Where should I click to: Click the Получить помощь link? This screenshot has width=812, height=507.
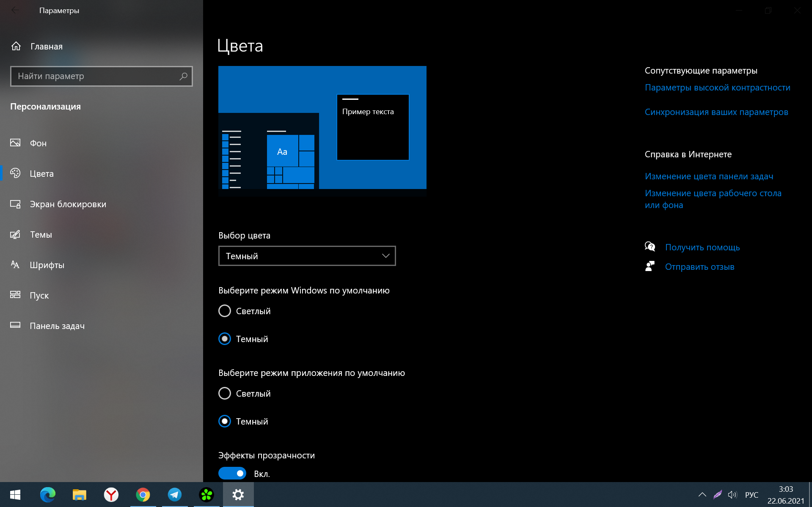tap(702, 247)
